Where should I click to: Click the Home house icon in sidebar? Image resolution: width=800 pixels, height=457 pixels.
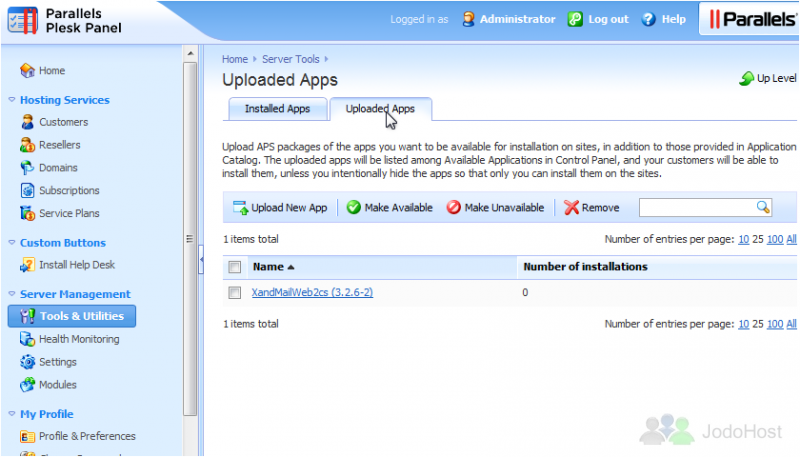27,70
